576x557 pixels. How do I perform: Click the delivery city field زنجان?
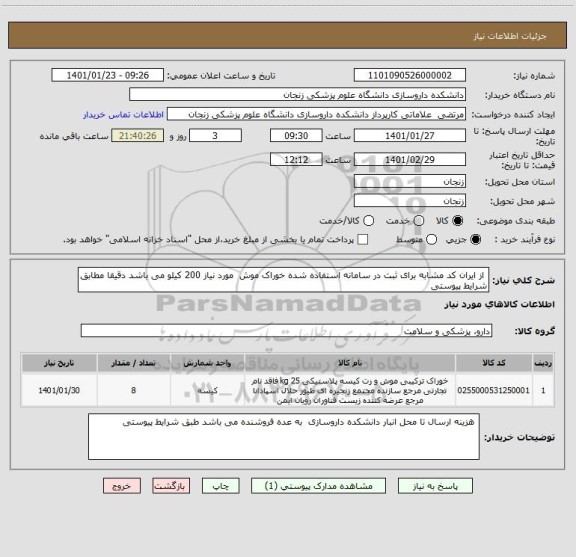click(410, 201)
